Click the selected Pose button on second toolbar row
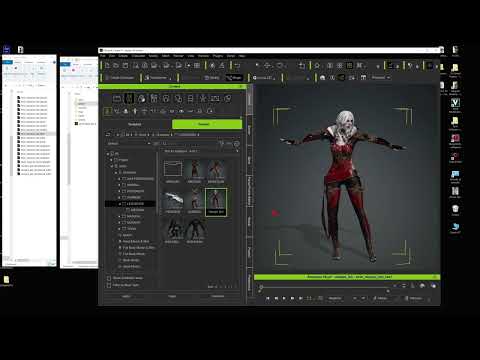This screenshot has height=360, width=480. click(234, 78)
